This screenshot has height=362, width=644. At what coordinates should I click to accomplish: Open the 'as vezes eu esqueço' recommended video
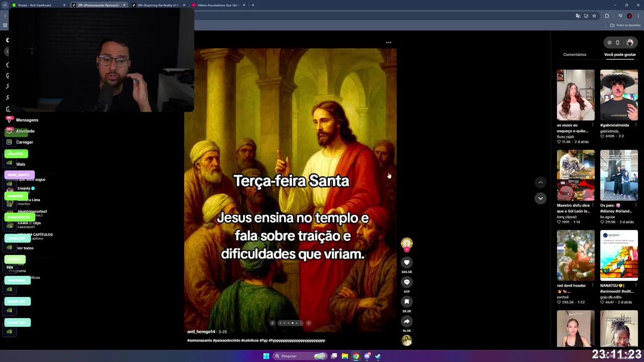[576, 95]
